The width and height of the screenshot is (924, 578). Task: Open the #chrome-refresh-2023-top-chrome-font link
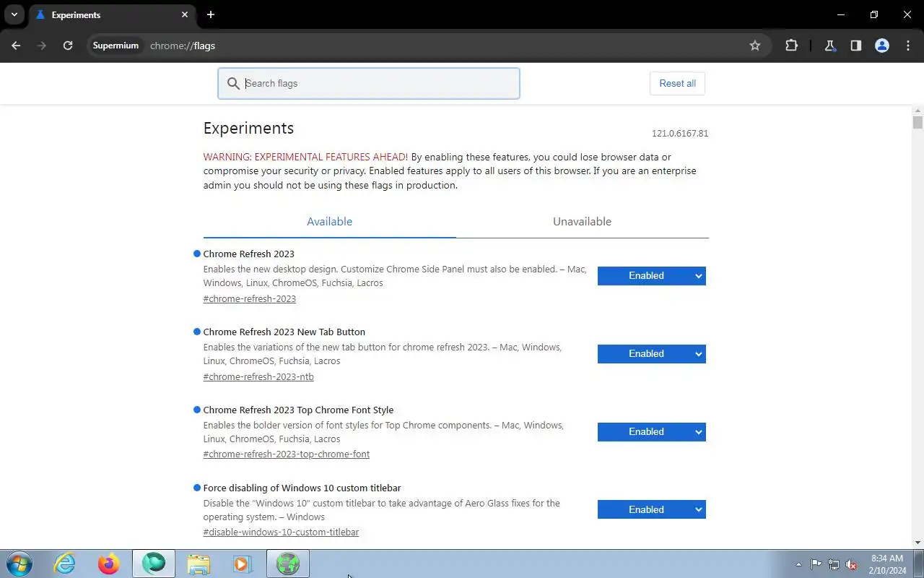point(287,454)
